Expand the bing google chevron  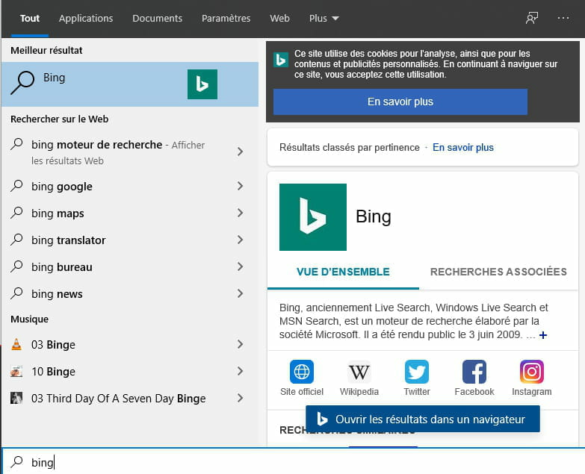click(x=240, y=186)
